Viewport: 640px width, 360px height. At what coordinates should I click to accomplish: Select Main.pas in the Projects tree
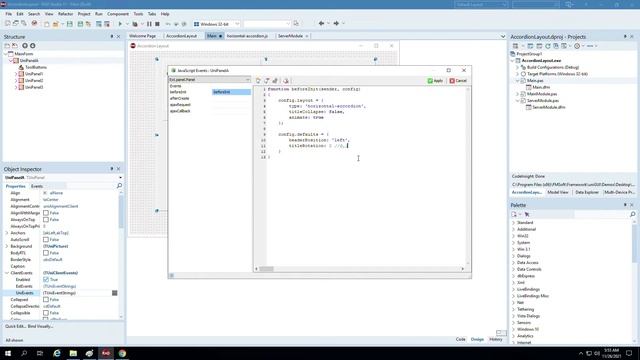click(535, 80)
